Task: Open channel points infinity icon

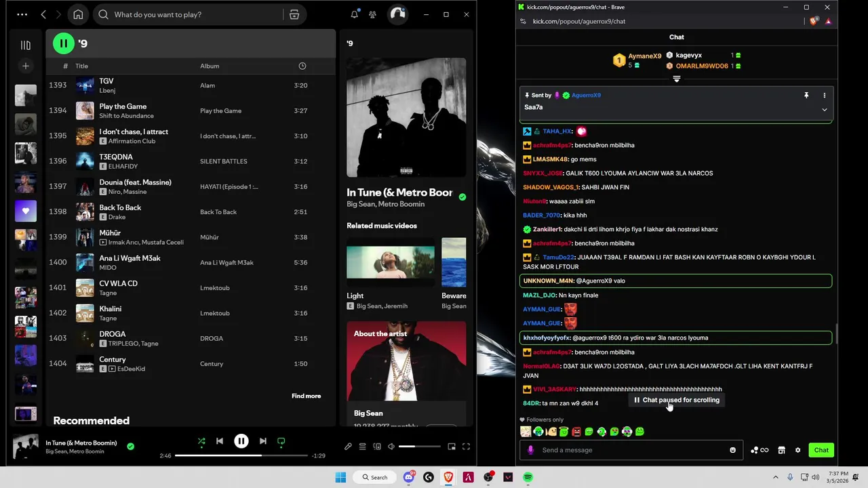Action: tap(759, 450)
